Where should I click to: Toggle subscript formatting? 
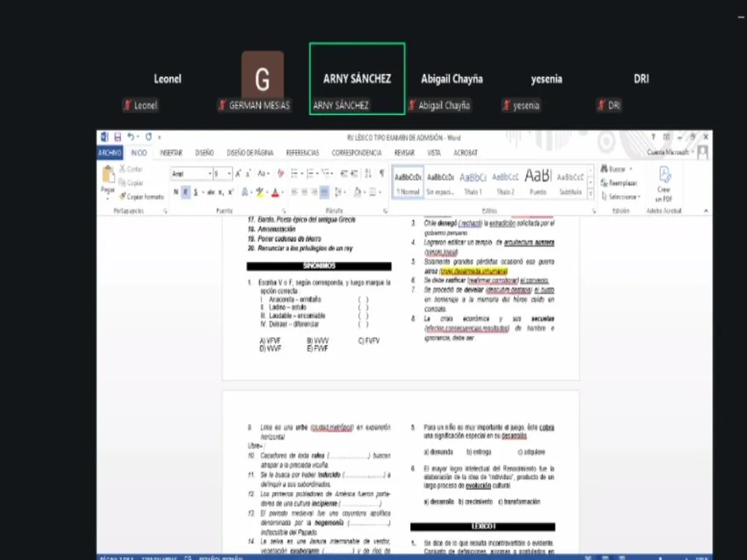(220, 192)
